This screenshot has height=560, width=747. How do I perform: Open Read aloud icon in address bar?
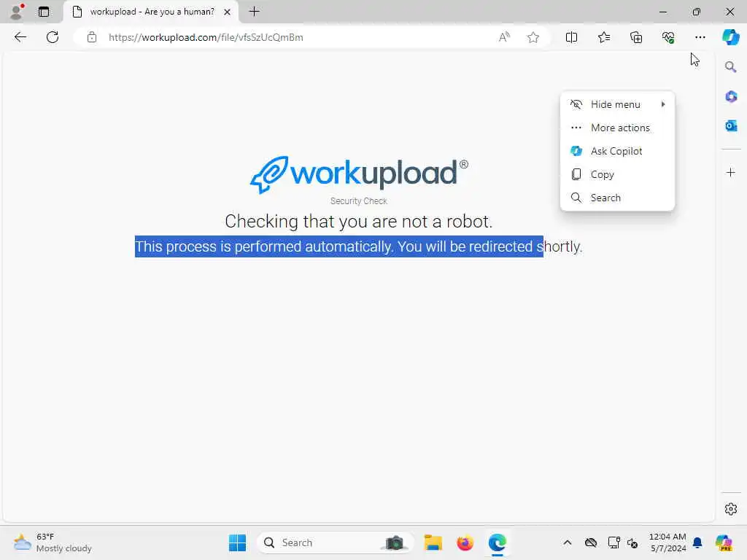(x=504, y=37)
